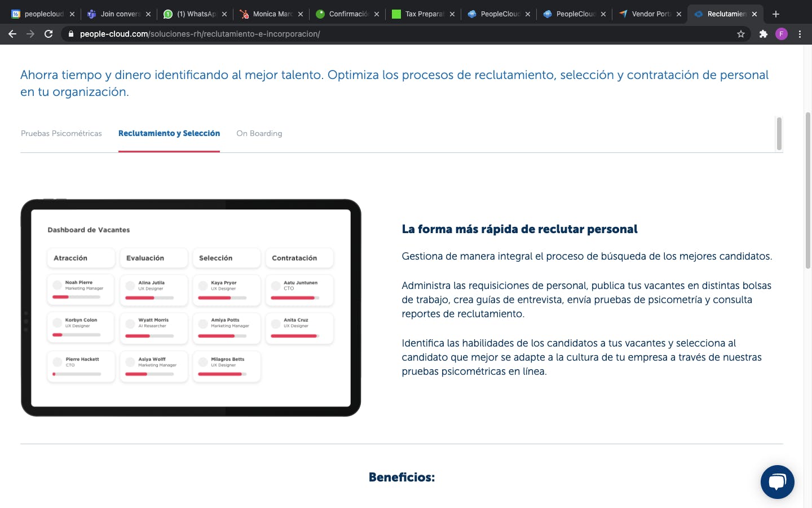
Task: Reload the current page
Action: [48, 34]
